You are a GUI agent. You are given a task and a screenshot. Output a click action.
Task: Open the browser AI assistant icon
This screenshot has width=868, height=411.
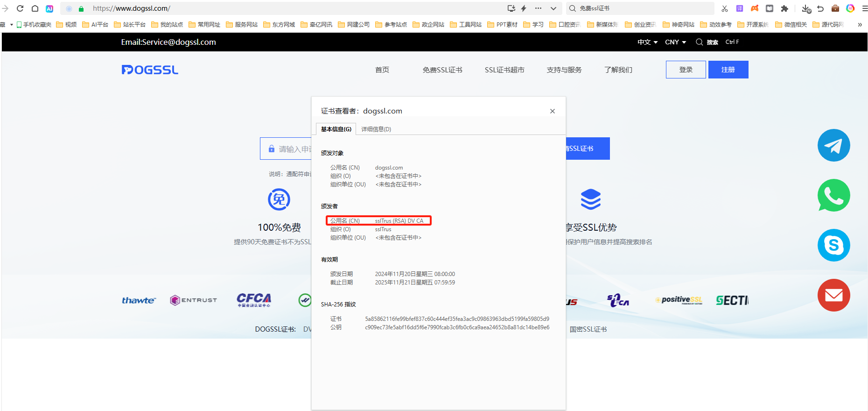pyautogui.click(x=49, y=8)
